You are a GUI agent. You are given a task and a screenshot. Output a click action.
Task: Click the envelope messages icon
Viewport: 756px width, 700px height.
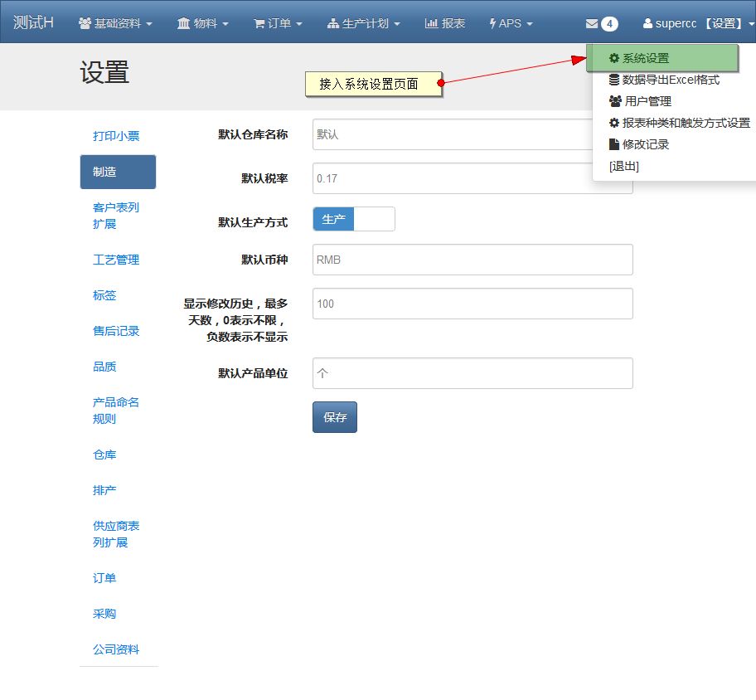pyautogui.click(x=591, y=23)
